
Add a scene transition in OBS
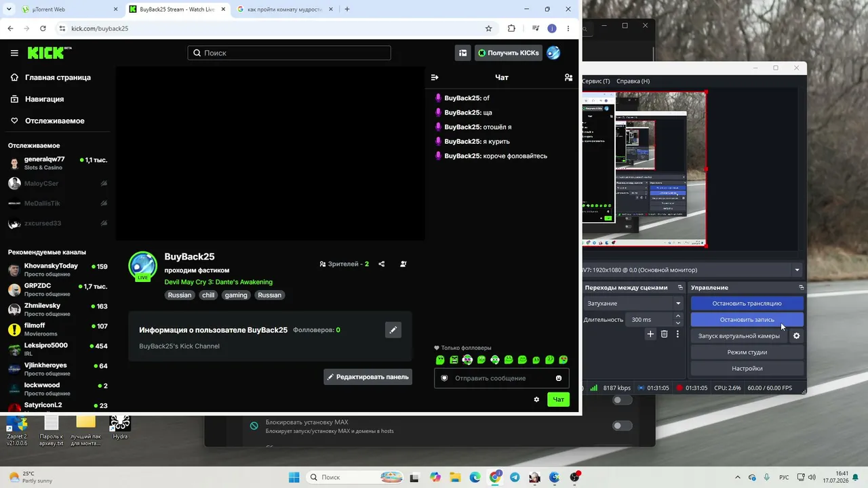[x=650, y=334]
